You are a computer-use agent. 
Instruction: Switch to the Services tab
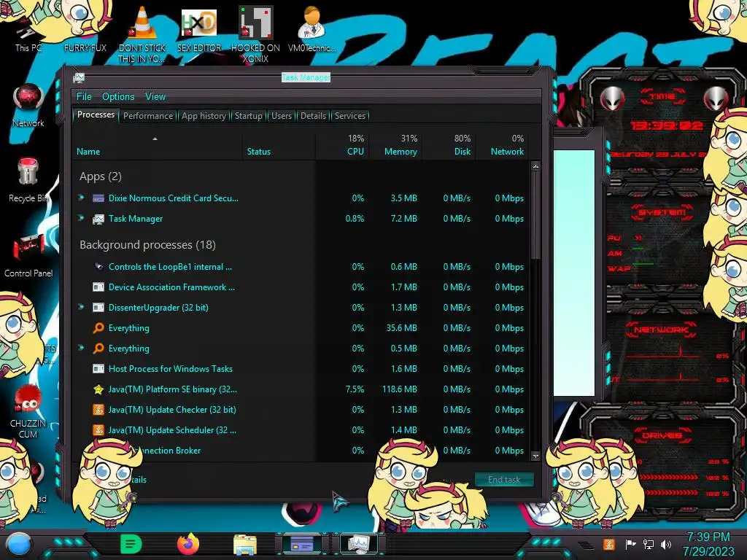point(349,116)
